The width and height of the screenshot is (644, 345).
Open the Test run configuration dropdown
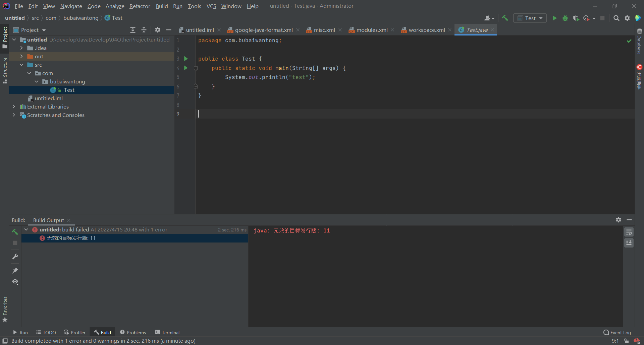530,18
